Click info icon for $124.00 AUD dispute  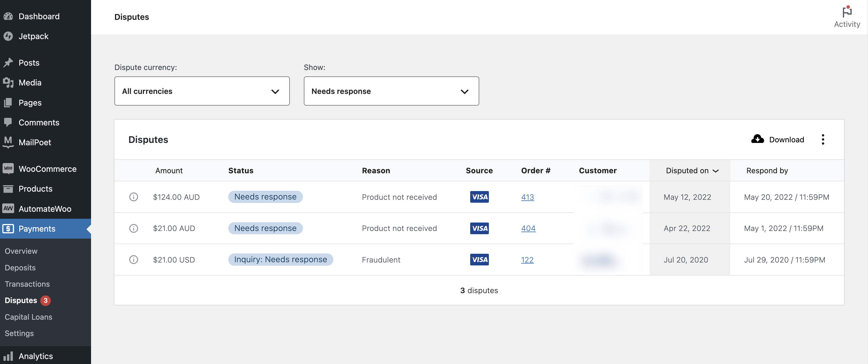133,197
